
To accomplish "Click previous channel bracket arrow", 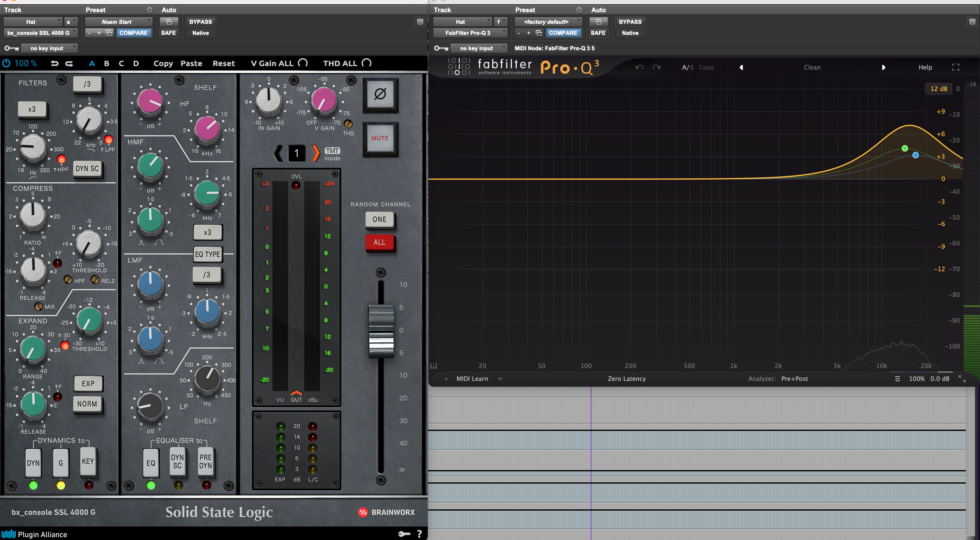I will tap(279, 153).
